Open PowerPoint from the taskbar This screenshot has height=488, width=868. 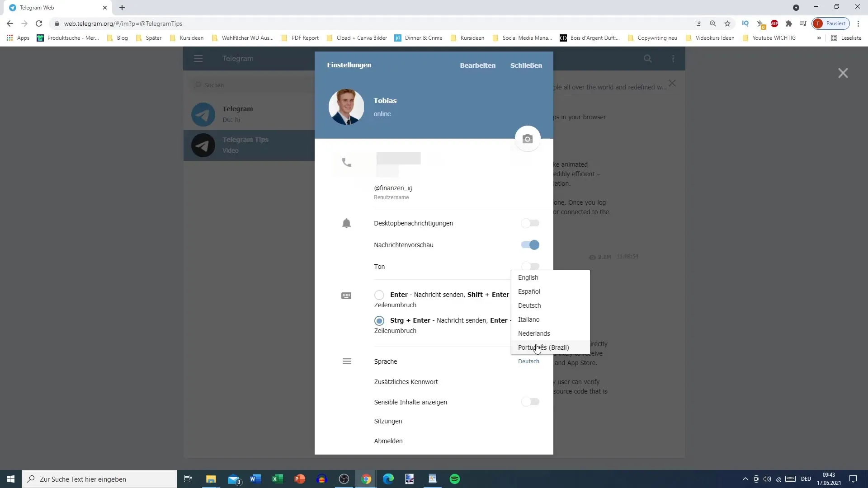pyautogui.click(x=299, y=479)
